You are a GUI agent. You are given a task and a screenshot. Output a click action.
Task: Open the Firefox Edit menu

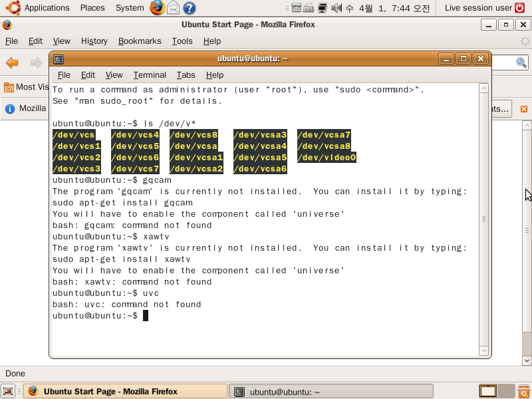(35, 41)
